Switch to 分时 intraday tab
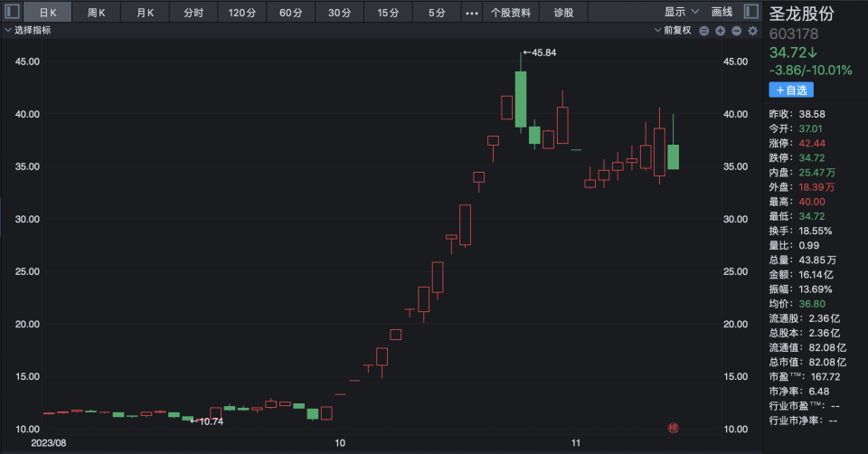This screenshot has width=868, height=454. coord(193,13)
